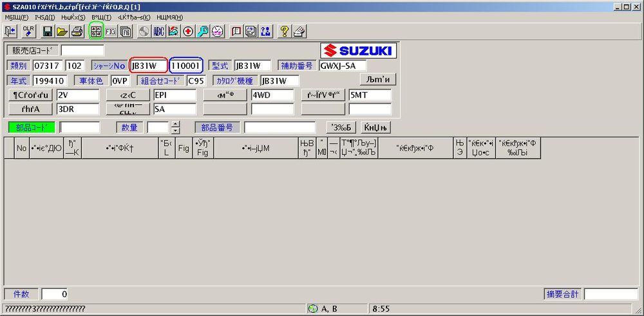Click the ABC text toolbar icon
Viewport: 644px width, 316px height.
[158, 31]
